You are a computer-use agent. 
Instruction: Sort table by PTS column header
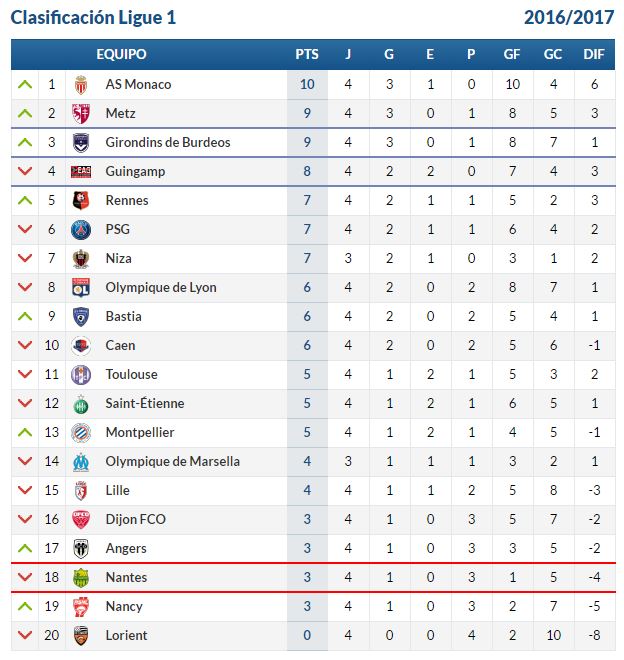coord(307,54)
